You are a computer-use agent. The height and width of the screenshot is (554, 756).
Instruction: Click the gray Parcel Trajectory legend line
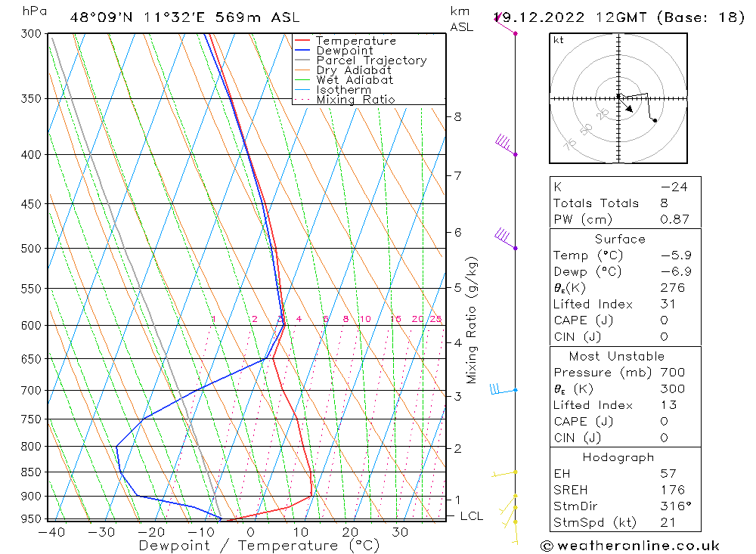tap(302, 60)
